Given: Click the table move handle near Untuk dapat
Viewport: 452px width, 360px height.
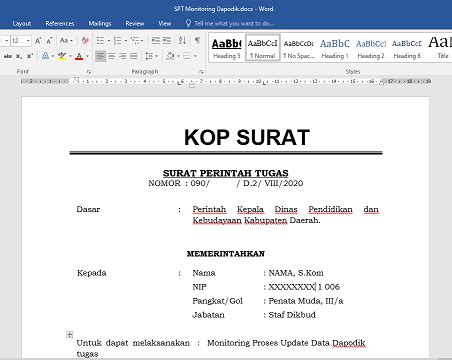Looking at the screenshot, I should point(69,334).
